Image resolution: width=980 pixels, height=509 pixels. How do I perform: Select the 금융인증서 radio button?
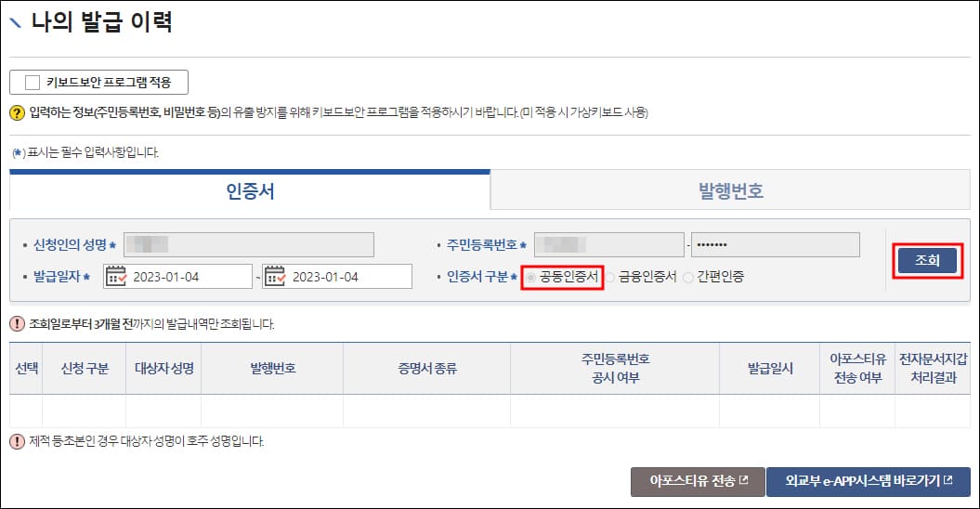(x=610, y=277)
